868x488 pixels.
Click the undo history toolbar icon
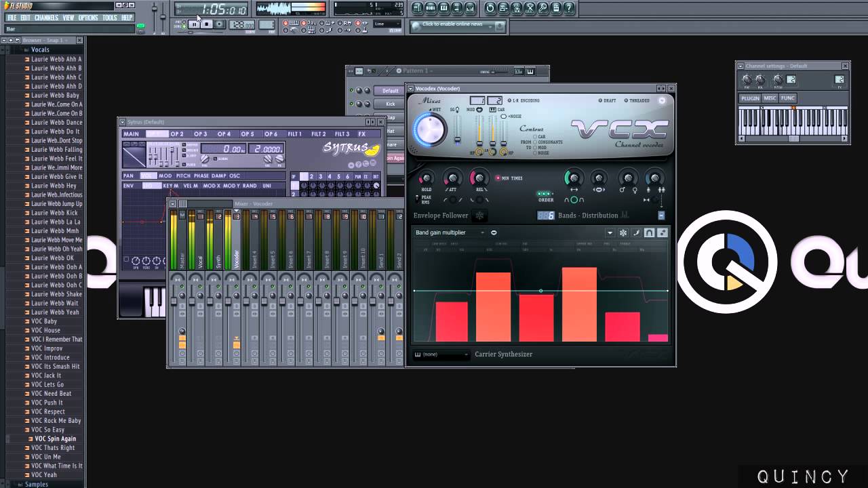(x=490, y=8)
